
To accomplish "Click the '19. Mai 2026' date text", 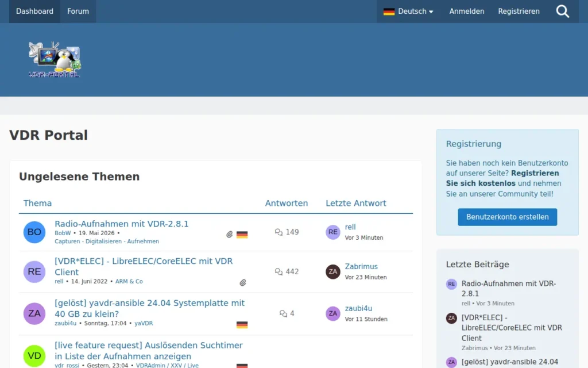I will click(x=96, y=233).
